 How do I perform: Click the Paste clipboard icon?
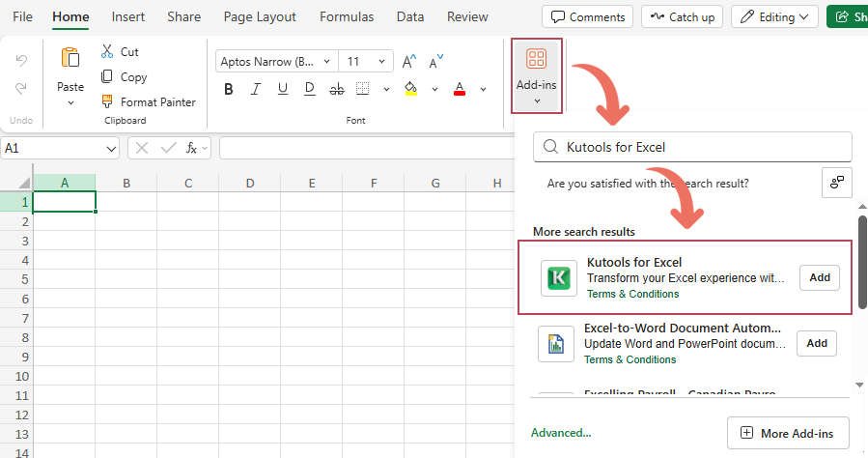tap(70, 59)
